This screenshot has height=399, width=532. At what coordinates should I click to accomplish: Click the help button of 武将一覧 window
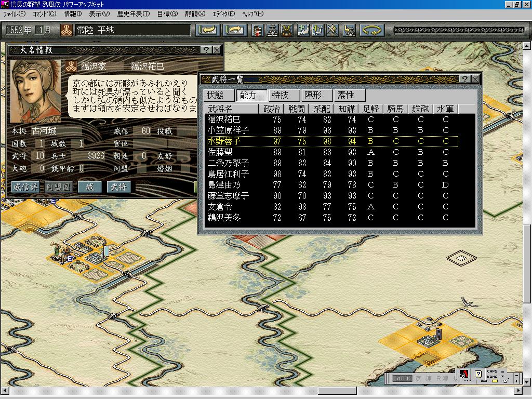click(x=464, y=79)
